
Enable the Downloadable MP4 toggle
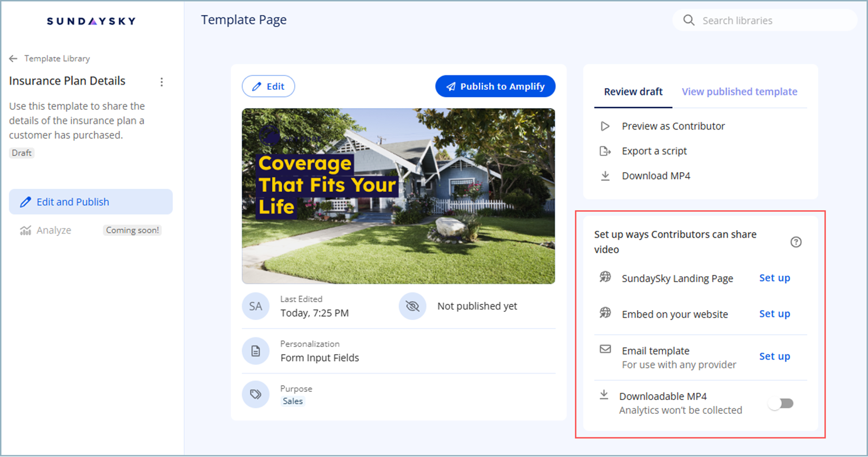pos(781,403)
